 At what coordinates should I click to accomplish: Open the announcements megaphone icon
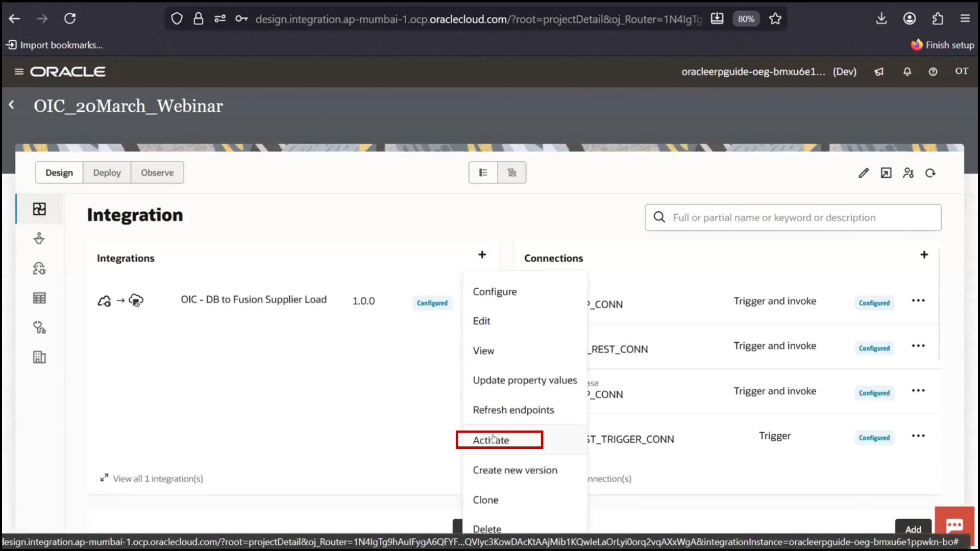[x=879, y=72]
